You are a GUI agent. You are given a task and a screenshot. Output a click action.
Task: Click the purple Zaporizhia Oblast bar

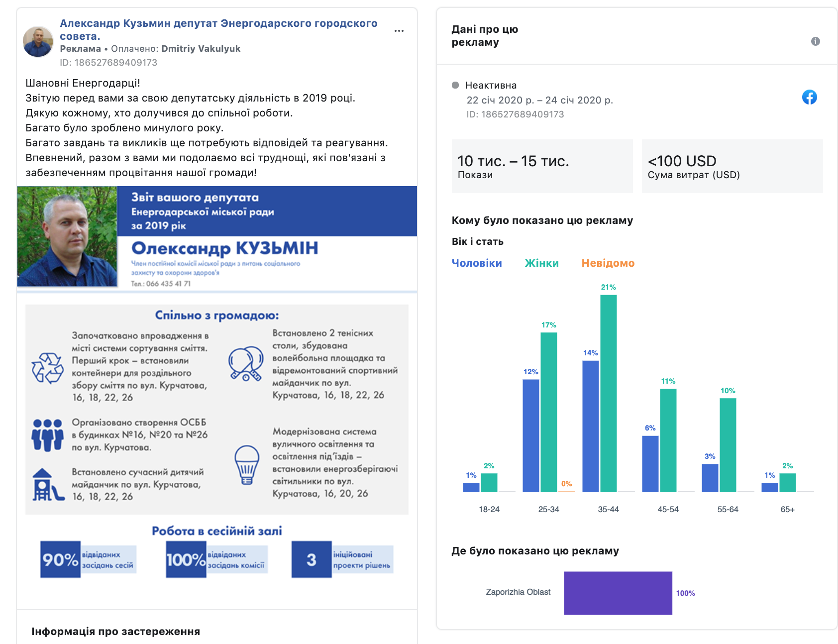click(x=618, y=593)
